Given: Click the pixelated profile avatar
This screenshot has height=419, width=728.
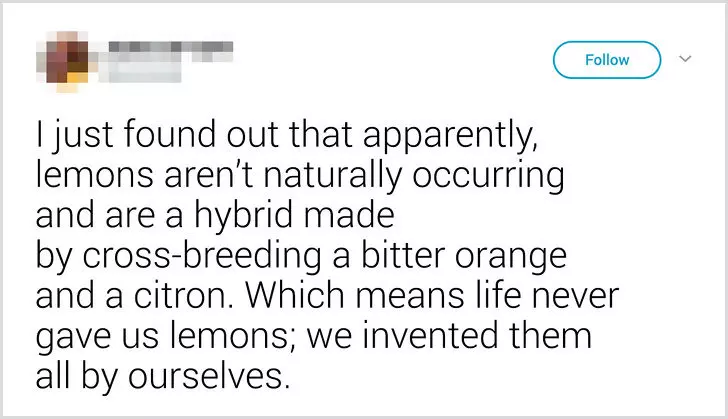Looking at the screenshot, I should 62,60.
